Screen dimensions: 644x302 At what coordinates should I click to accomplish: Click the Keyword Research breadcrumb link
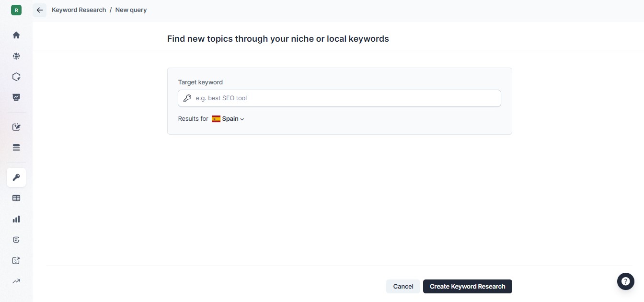click(x=79, y=10)
